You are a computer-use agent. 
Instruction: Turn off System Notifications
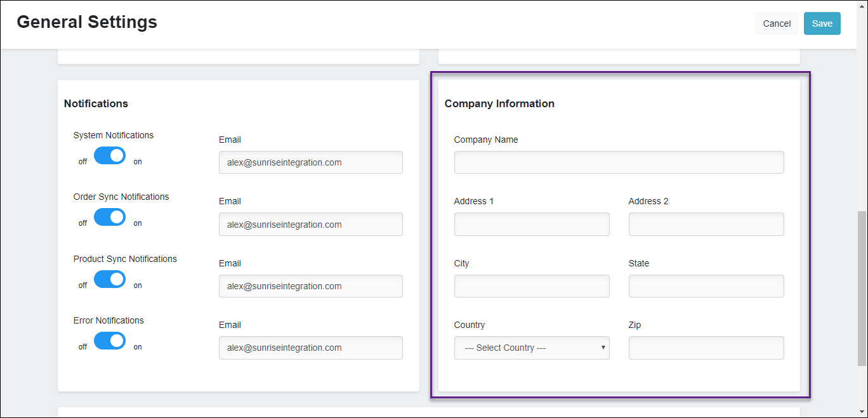point(109,155)
